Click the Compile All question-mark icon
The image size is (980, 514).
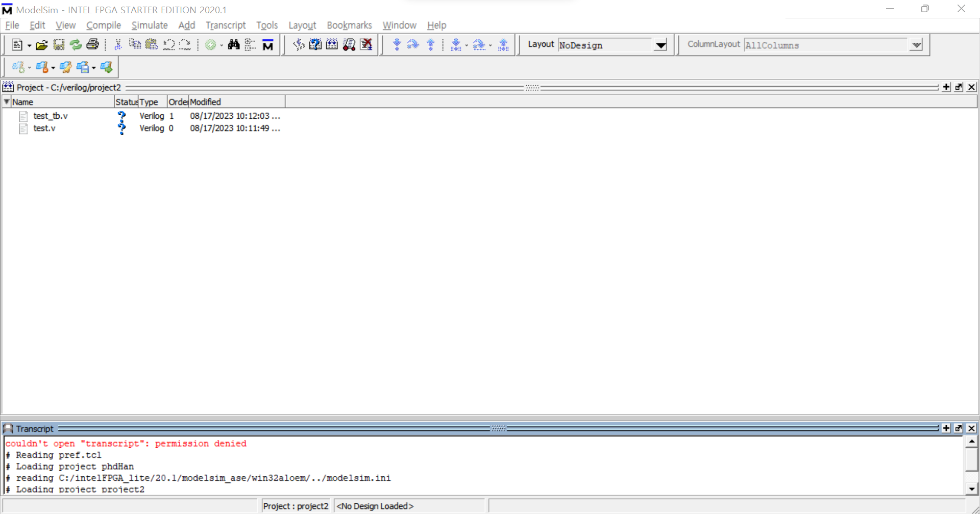315,45
